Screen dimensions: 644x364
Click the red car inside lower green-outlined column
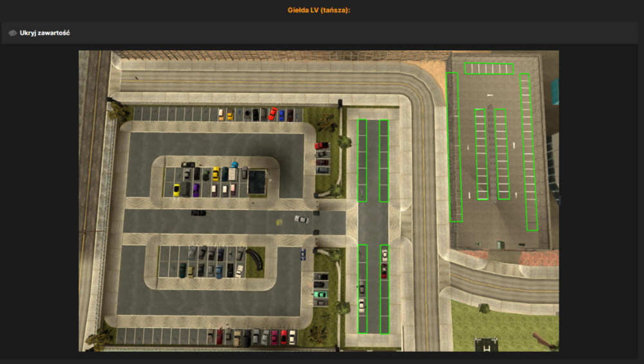pyautogui.click(x=384, y=271)
